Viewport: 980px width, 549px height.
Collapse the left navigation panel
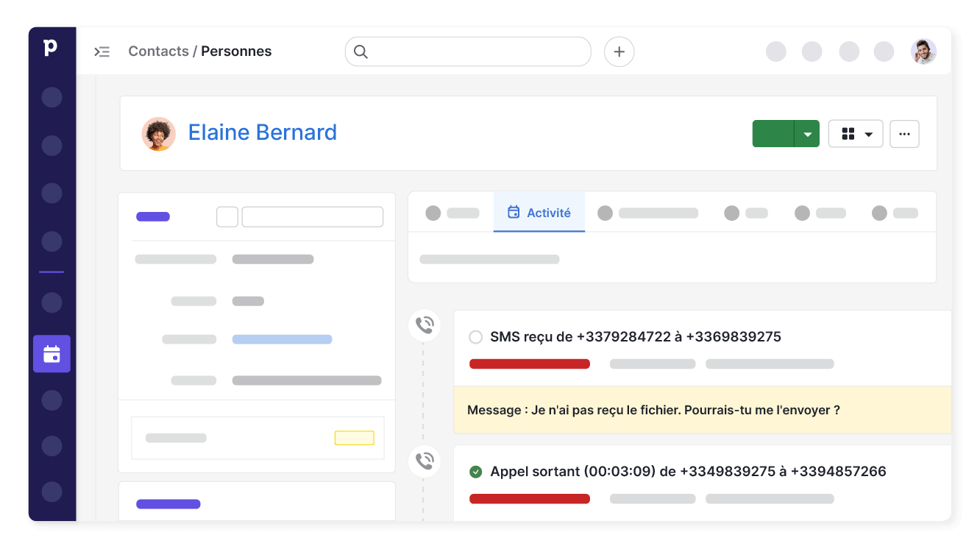tap(102, 52)
